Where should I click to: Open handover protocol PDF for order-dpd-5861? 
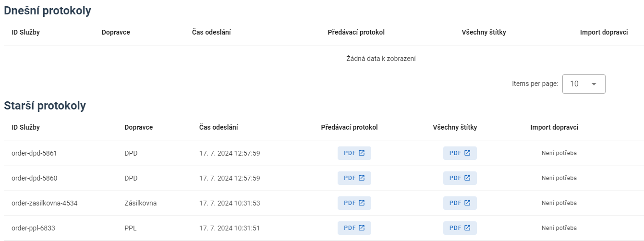pyautogui.click(x=354, y=153)
